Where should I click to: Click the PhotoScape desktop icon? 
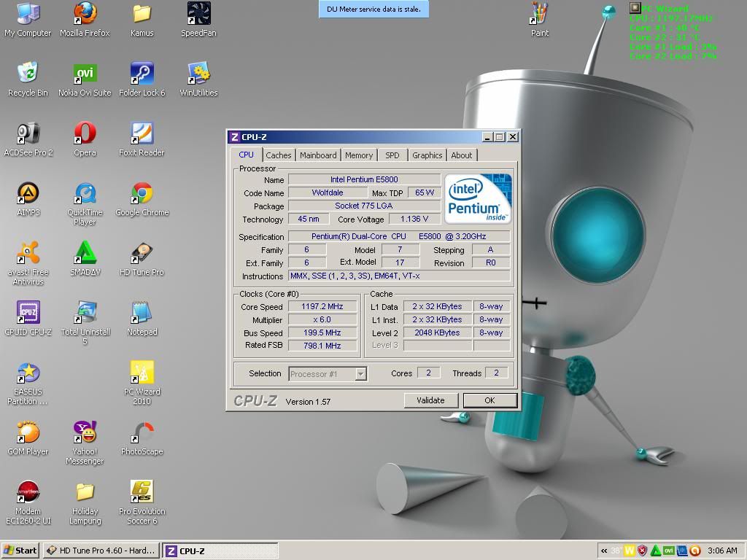pyautogui.click(x=142, y=438)
